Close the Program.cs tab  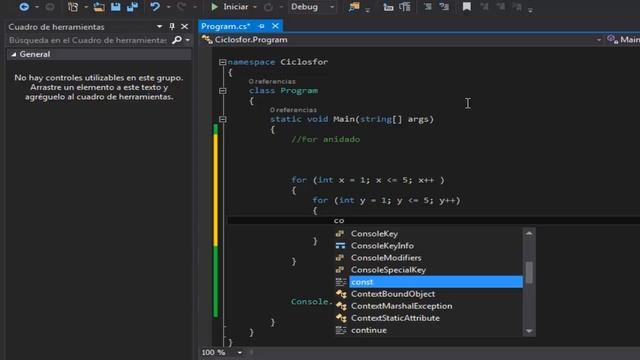[x=276, y=26]
